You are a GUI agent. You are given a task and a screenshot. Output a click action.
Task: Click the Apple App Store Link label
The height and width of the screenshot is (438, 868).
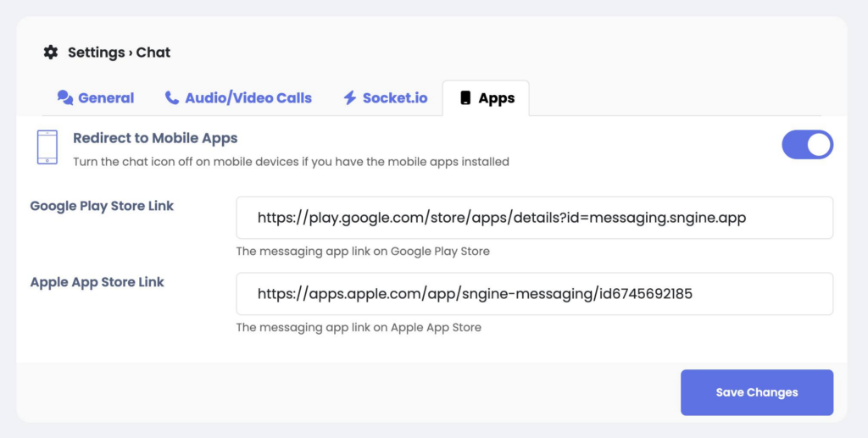(x=97, y=282)
